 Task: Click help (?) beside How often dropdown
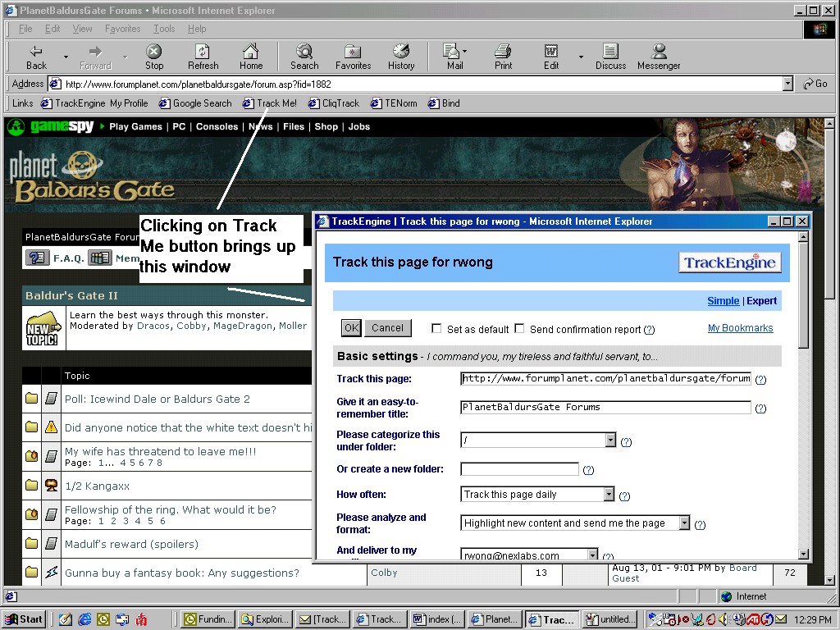624,495
